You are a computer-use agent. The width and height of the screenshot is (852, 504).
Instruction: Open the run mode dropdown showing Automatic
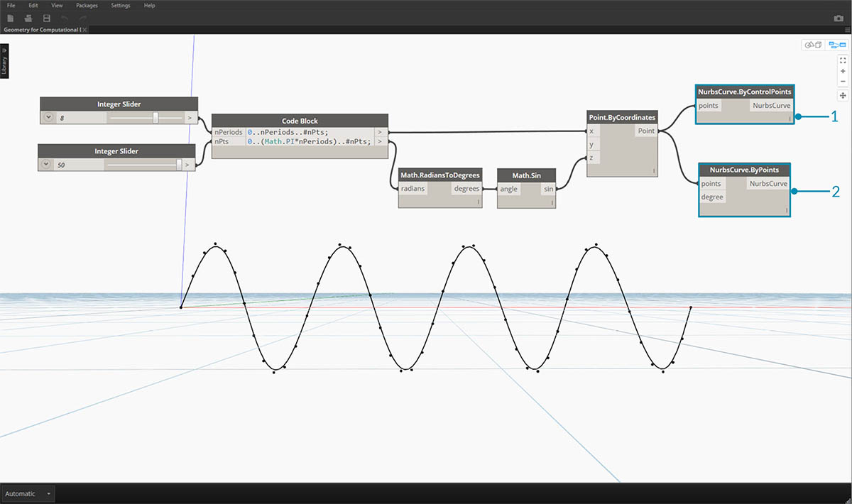click(27, 493)
